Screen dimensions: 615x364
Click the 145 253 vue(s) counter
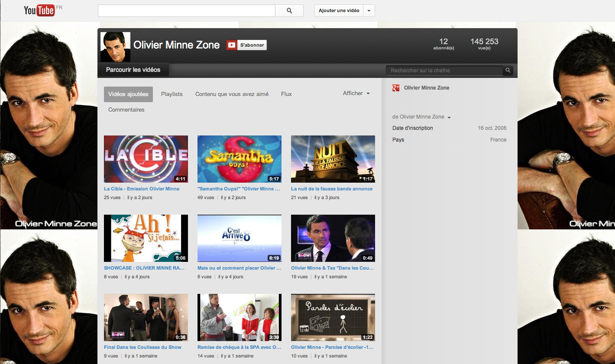(x=484, y=44)
